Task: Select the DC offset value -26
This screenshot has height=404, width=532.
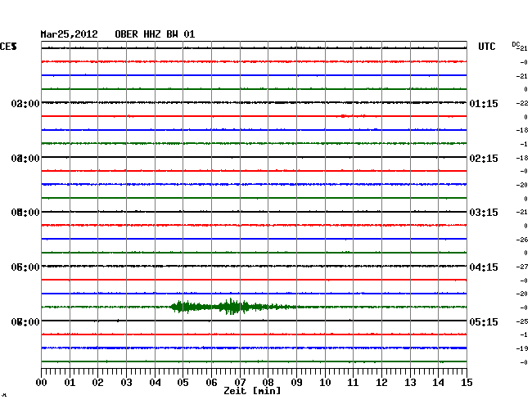Action: coord(522,240)
